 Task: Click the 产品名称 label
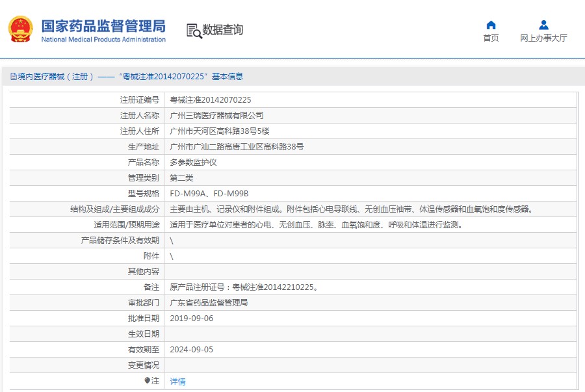point(144,163)
